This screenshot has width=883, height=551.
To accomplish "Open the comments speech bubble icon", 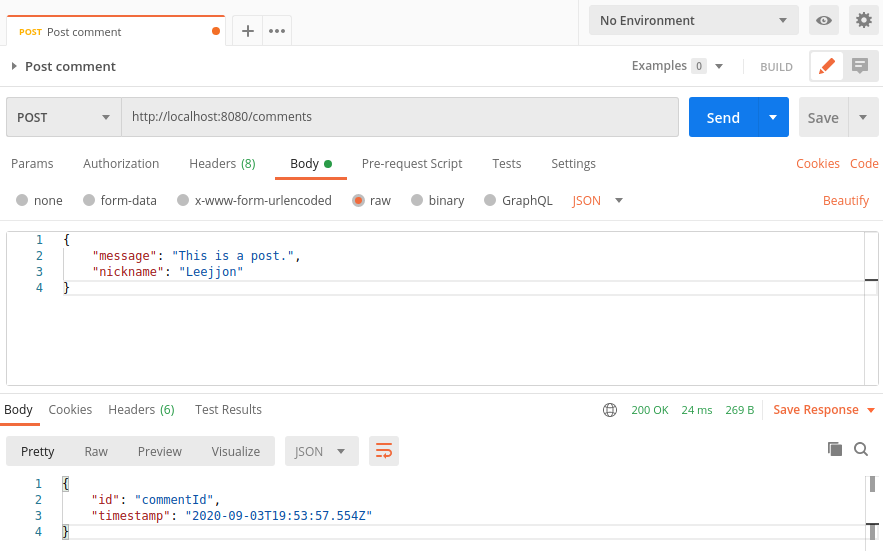I will [x=860, y=66].
